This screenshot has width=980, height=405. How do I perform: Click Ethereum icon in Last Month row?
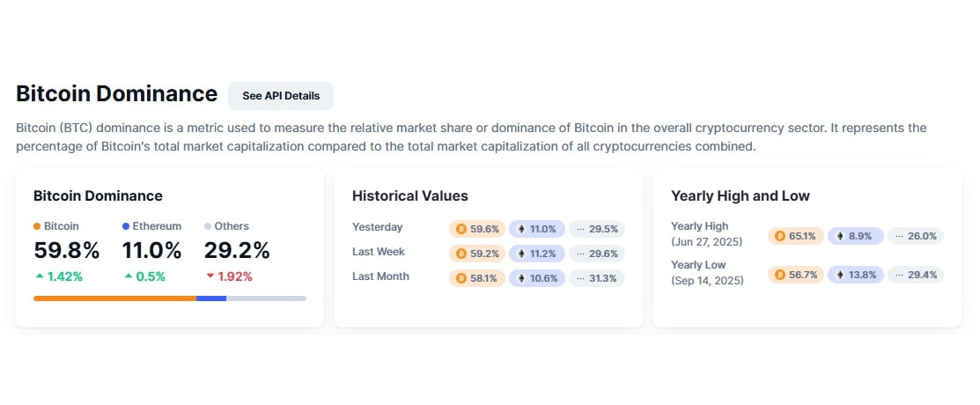tap(520, 278)
